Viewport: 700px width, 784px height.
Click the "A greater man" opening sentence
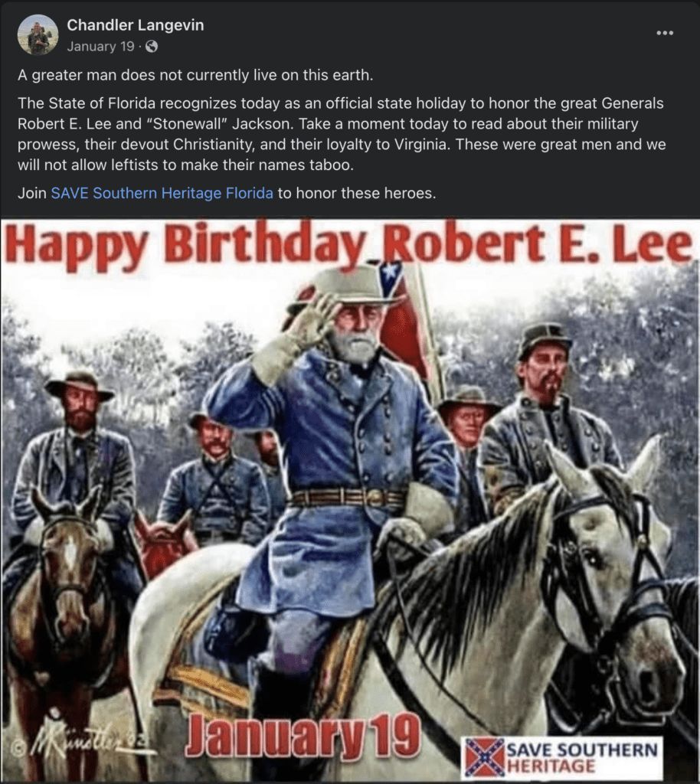pos(195,75)
